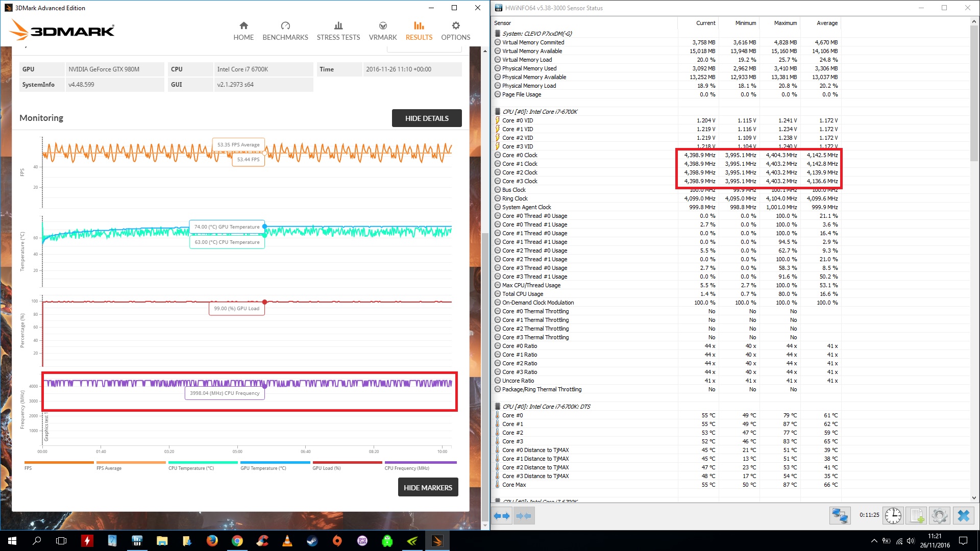Open CCleaner from the taskbar
980x551 pixels.
coord(262,541)
